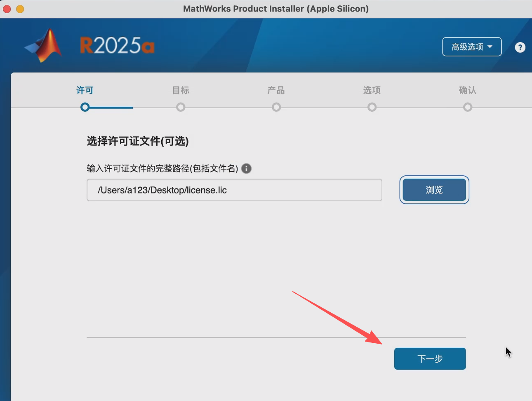Select the 目标 step tab

pyautogui.click(x=181, y=90)
